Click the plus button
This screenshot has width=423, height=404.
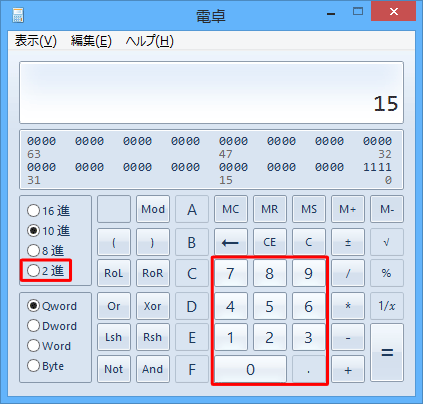pyautogui.click(x=348, y=369)
